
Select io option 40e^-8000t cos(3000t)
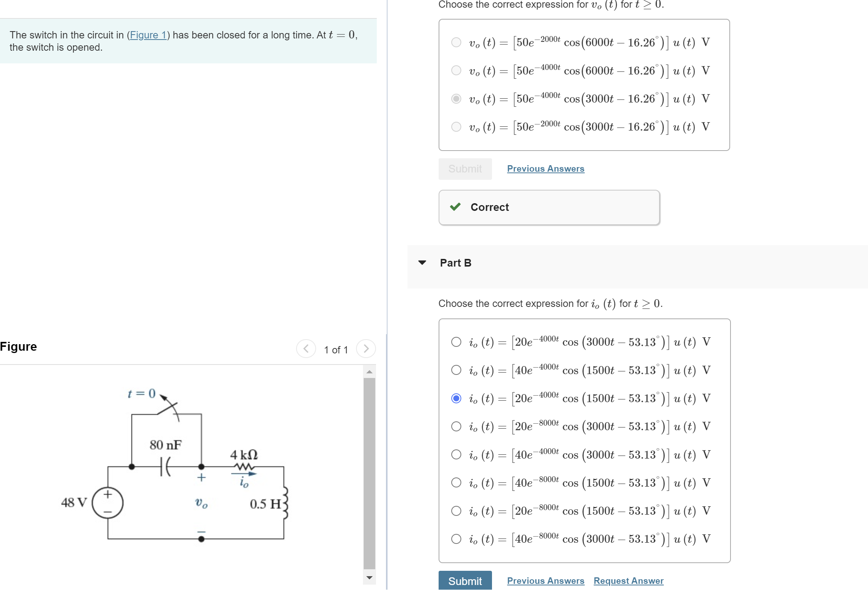click(456, 539)
